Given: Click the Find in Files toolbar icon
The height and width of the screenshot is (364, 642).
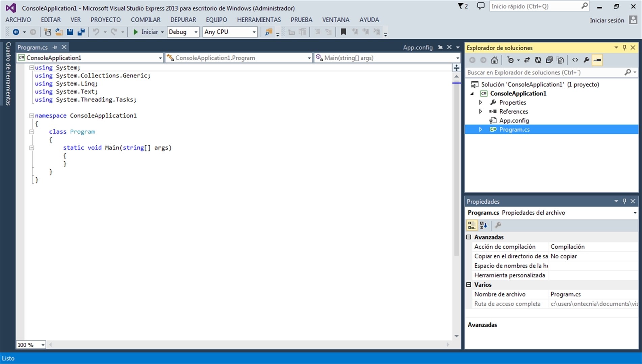Looking at the screenshot, I should click(x=268, y=32).
